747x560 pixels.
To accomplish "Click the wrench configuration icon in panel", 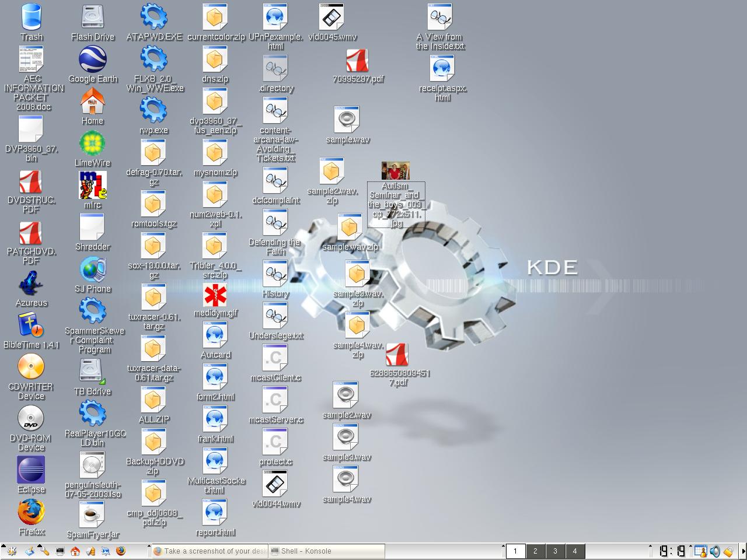I will 44,551.
